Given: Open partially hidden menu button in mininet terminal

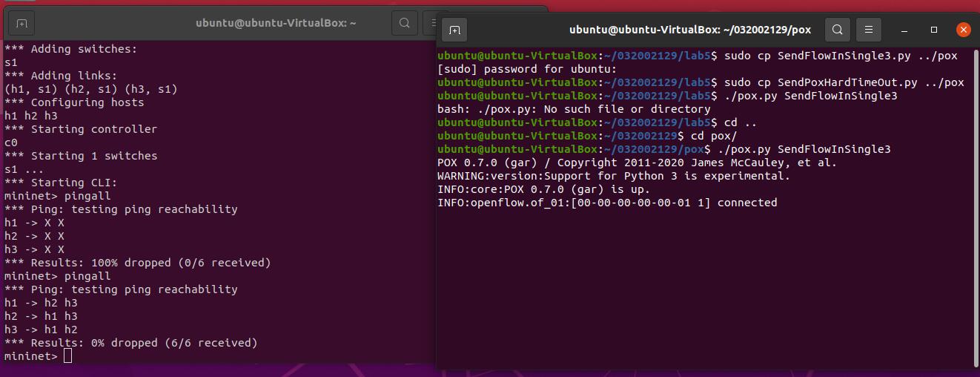Looking at the screenshot, I should (x=429, y=23).
